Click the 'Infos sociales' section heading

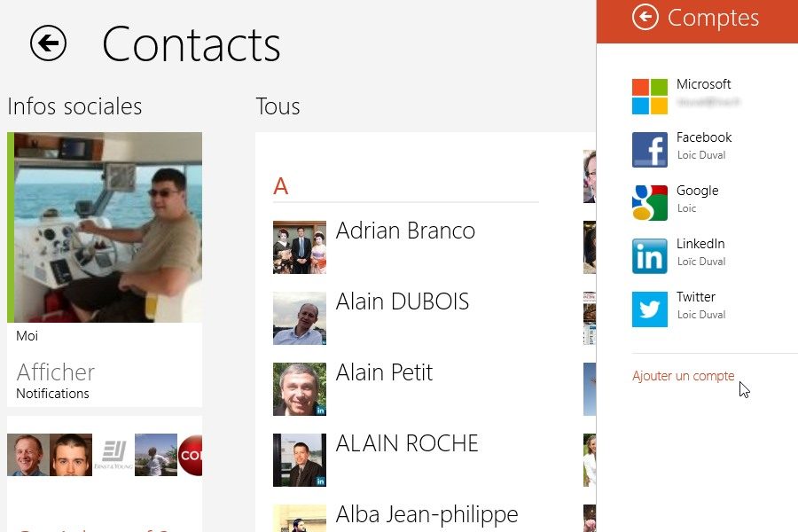coord(74,106)
